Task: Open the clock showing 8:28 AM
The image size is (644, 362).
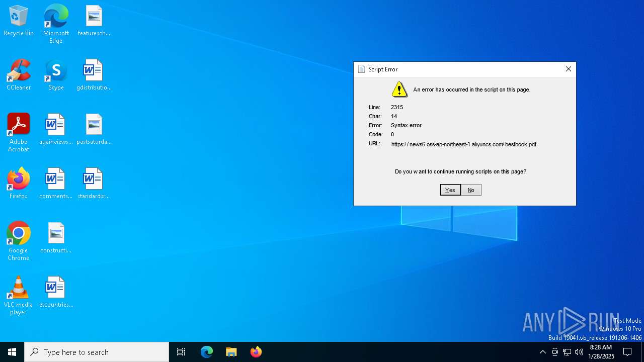Action: [x=601, y=352]
